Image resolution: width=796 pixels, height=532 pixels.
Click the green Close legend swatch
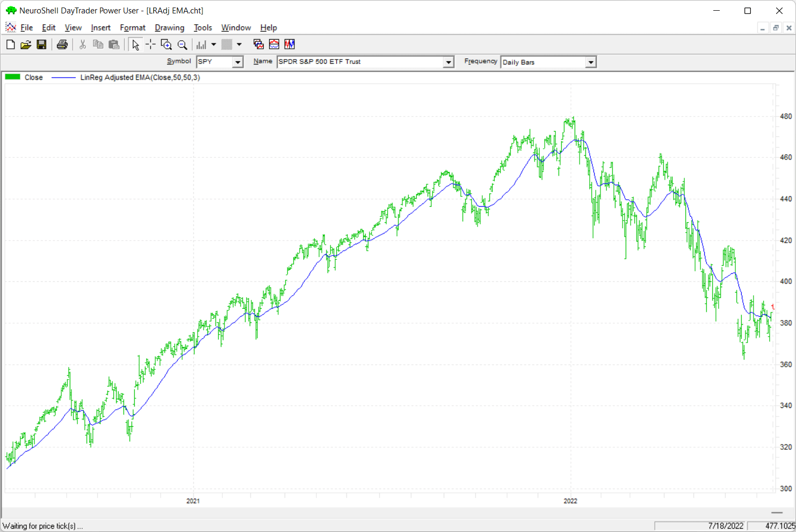[x=12, y=77]
